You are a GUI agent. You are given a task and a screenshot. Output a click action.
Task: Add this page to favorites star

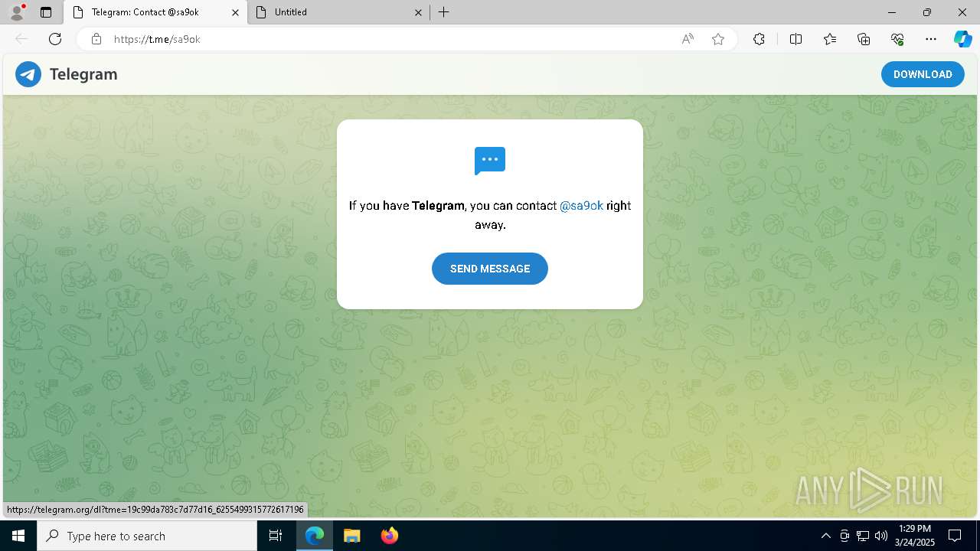(718, 39)
